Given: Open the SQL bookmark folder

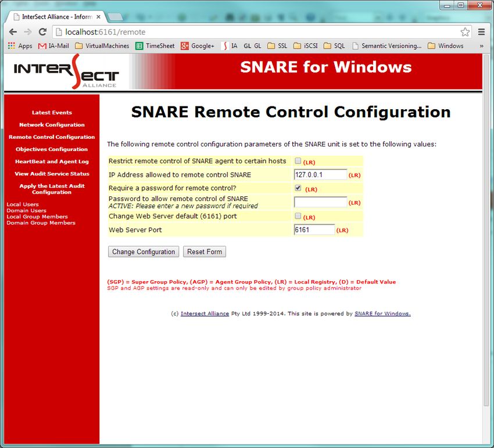Looking at the screenshot, I should click(334, 46).
